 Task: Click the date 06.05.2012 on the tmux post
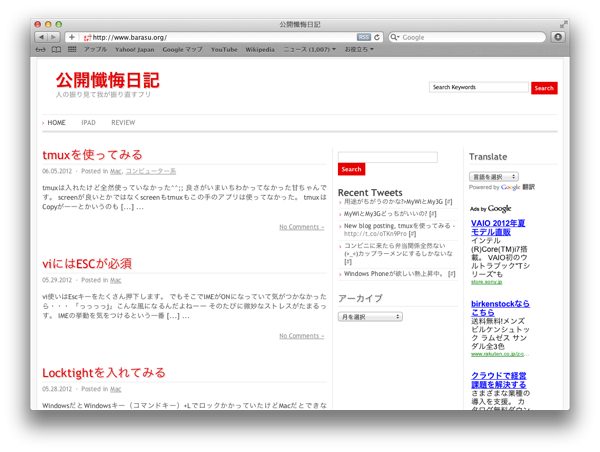point(57,171)
